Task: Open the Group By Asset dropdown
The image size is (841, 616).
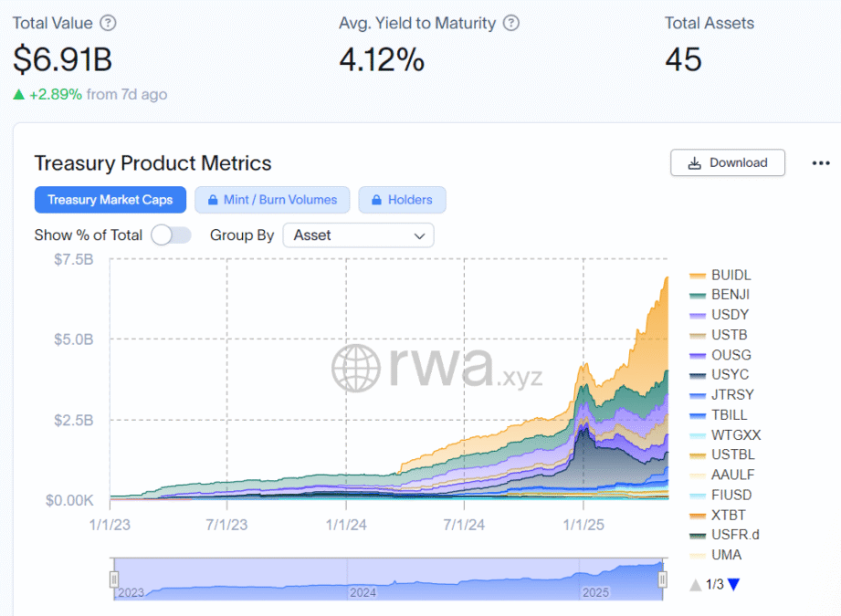Action: (x=358, y=235)
